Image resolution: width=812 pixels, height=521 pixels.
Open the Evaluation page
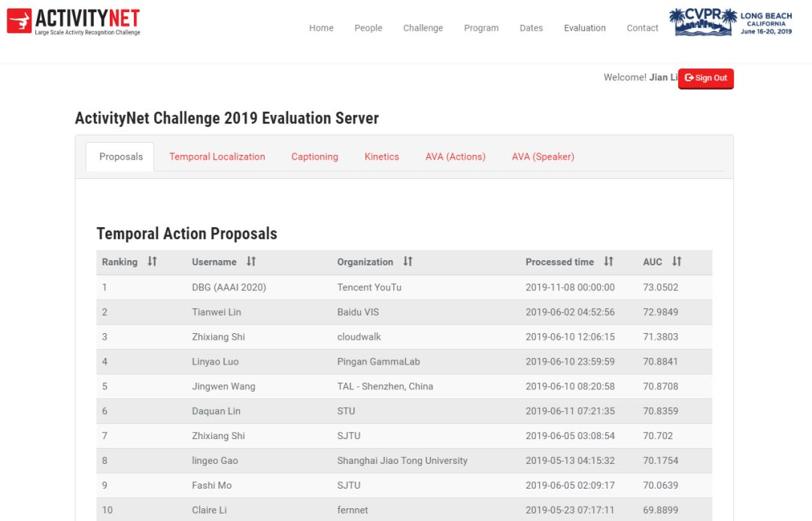tap(585, 28)
